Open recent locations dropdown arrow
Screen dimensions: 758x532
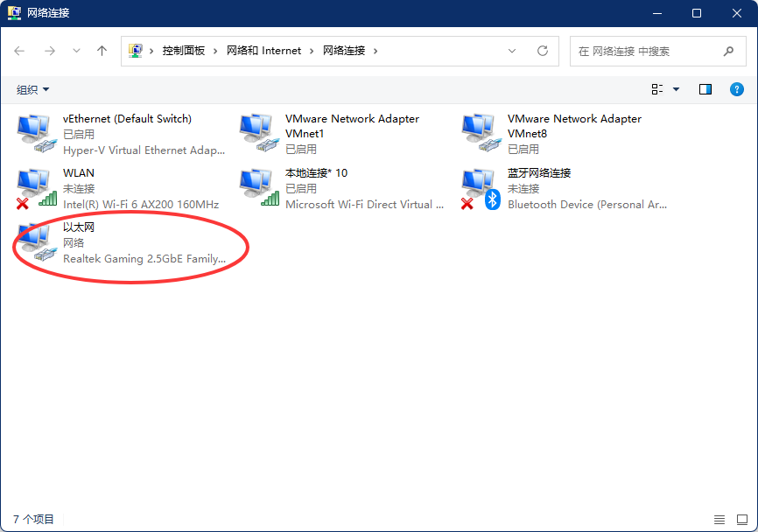click(76, 51)
